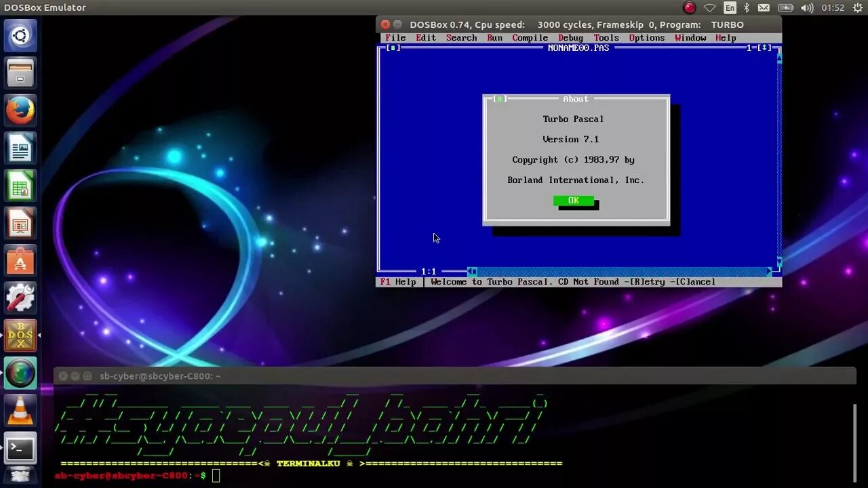Click "Version 7.1" text in About dialog
The image size is (868, 488).
point(570,140)
